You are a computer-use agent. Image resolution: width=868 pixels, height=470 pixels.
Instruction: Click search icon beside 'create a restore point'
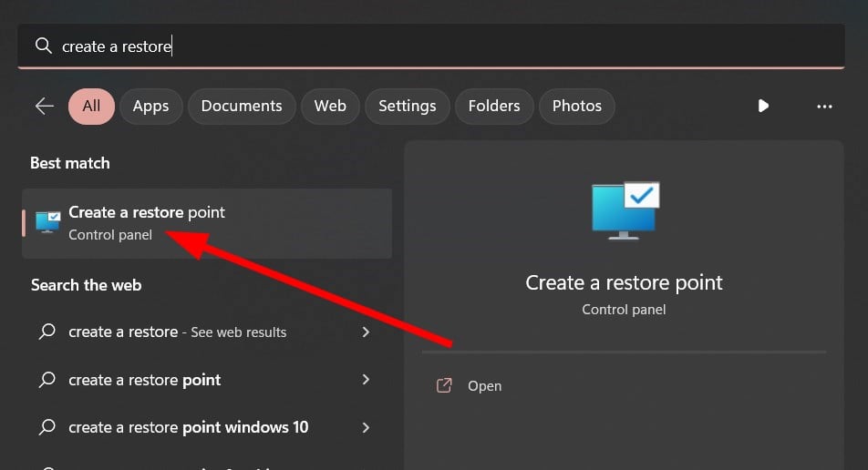point(47,380)
